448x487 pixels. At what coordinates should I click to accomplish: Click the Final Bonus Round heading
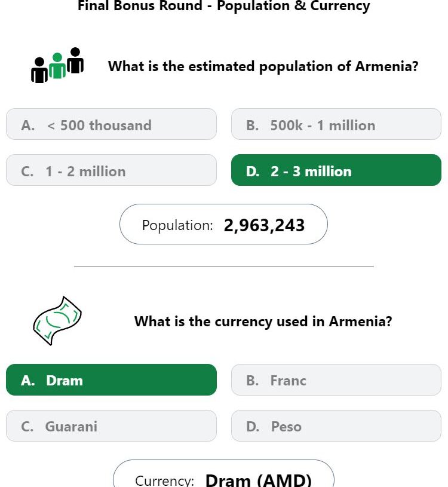[x=224, y=5]
